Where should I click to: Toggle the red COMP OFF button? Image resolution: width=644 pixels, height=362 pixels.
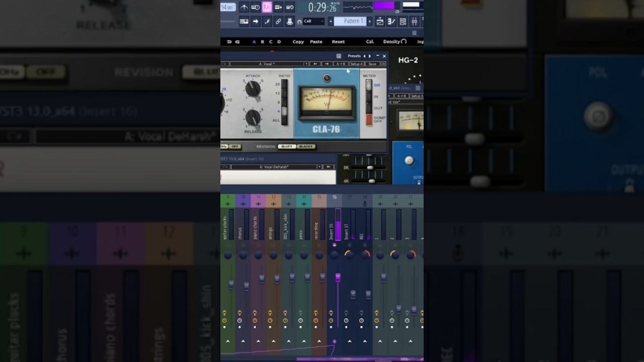(x=369, y=120)
